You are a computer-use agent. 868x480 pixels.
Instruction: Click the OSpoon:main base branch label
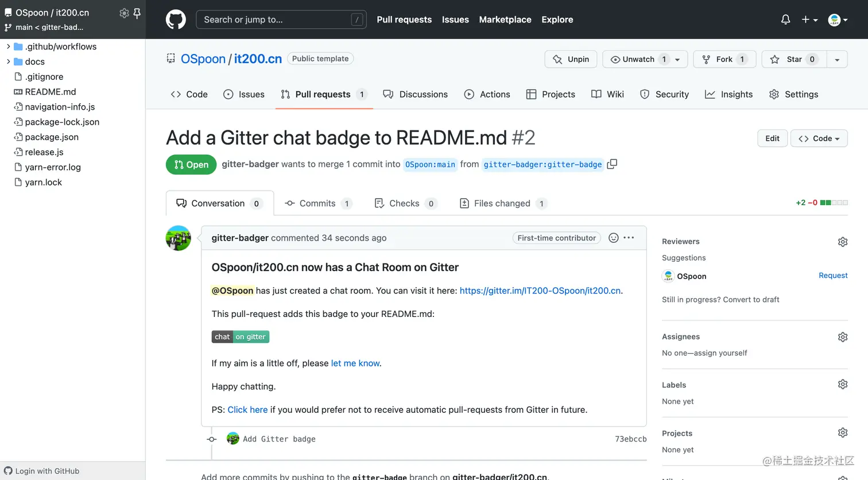click(430, 164)
